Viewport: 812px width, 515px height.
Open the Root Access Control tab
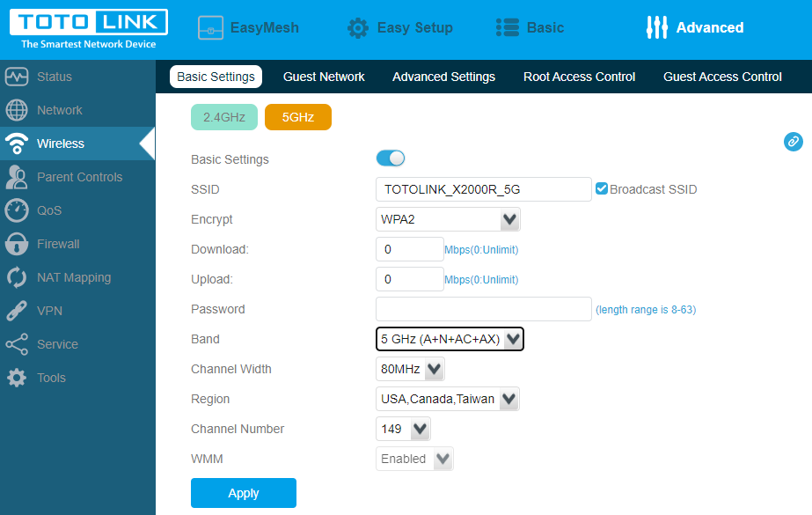coord(579,77)
